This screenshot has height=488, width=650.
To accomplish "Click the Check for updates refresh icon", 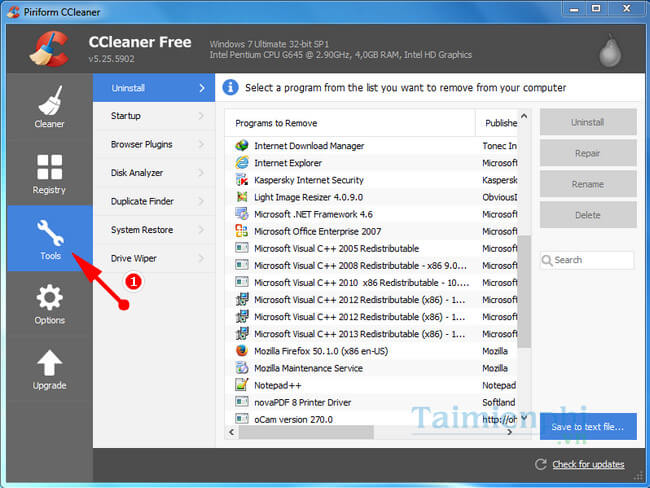I will [541, 464].
